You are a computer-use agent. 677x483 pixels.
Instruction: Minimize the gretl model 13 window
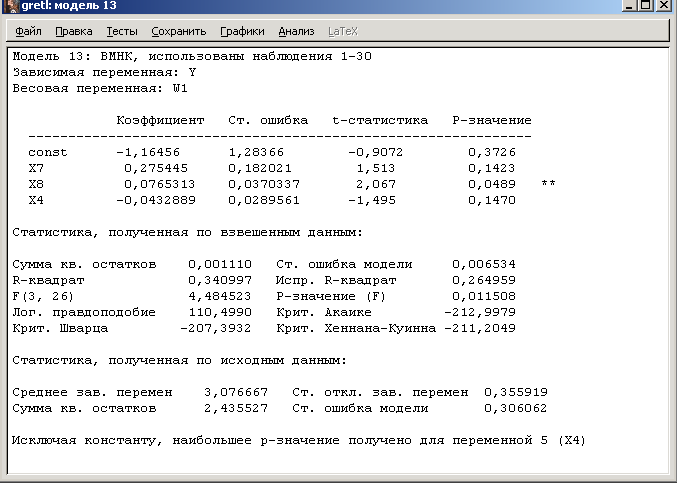click(x=629, y=5)
